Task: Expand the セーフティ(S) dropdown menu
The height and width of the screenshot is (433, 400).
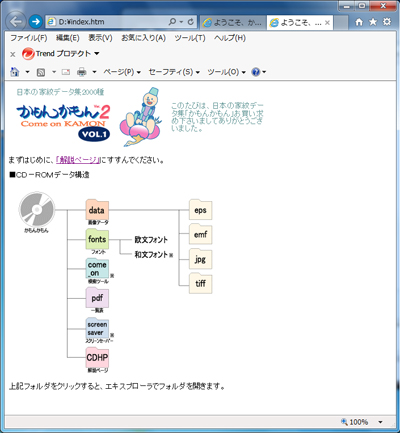Action: 174,72
